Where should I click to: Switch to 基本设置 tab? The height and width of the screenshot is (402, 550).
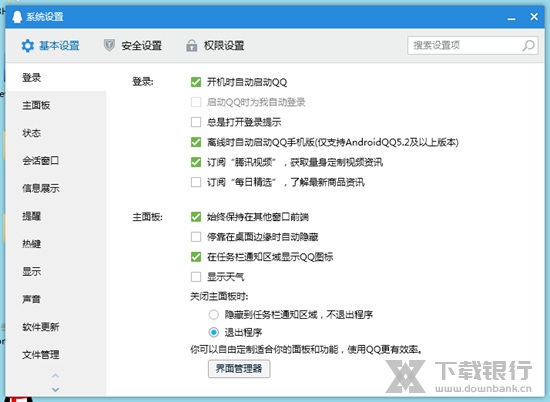tap(51, 46)
